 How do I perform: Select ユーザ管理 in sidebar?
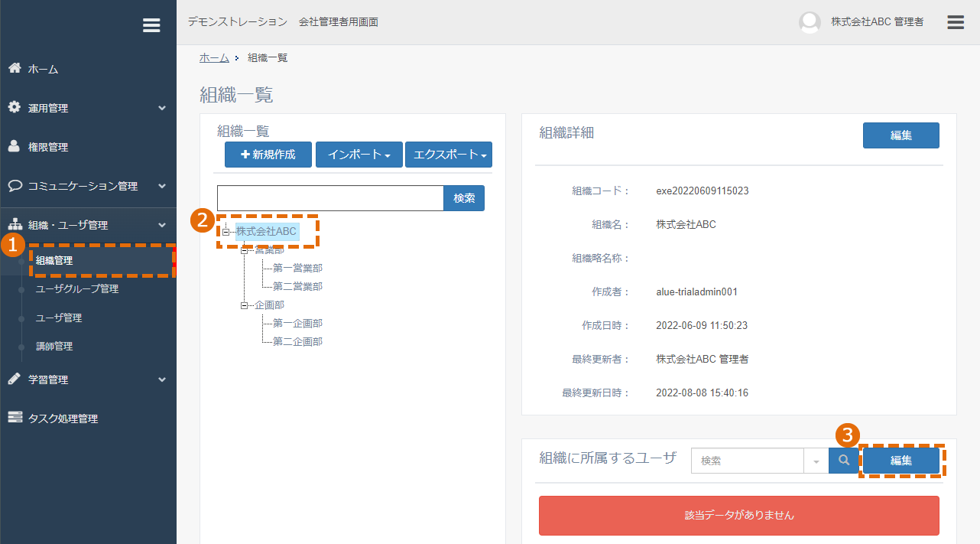pyautogui.click(x=59, y=318)
